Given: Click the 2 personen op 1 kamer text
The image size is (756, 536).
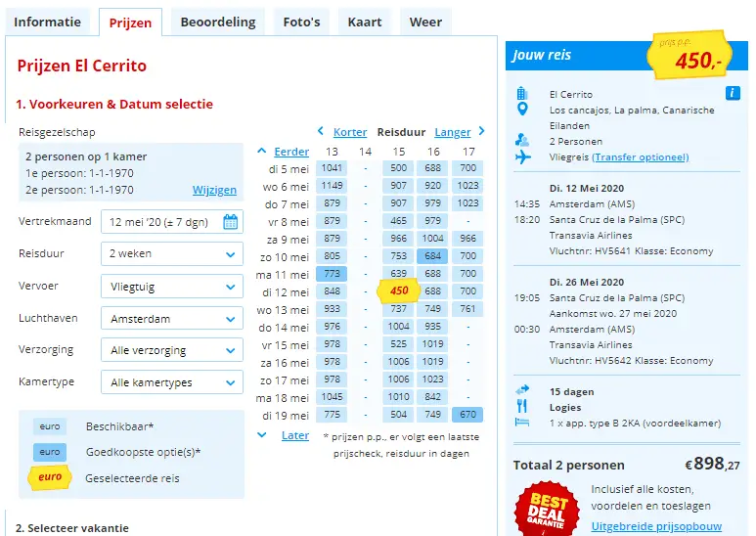Looking at the screenshot, I should [86, 156].
